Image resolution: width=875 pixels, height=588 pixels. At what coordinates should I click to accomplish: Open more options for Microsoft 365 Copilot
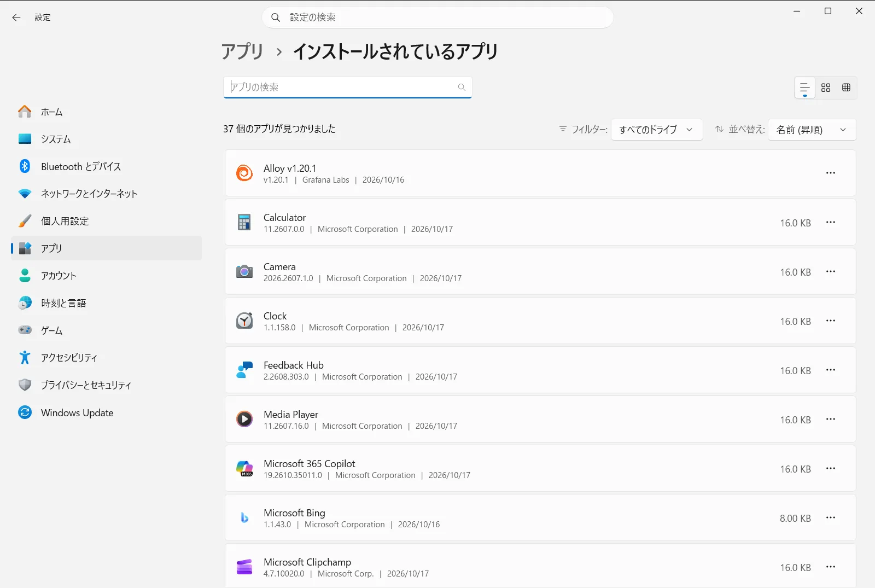(x=831, y=468)
